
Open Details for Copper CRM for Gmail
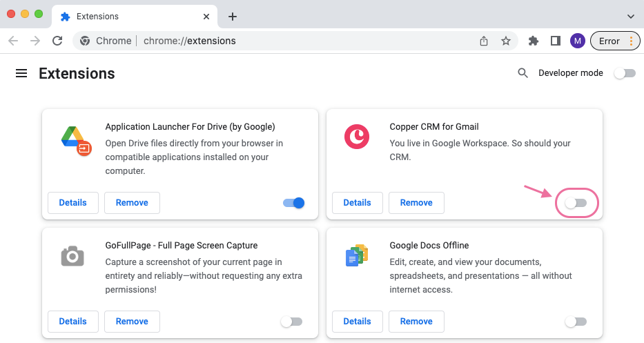357,202
